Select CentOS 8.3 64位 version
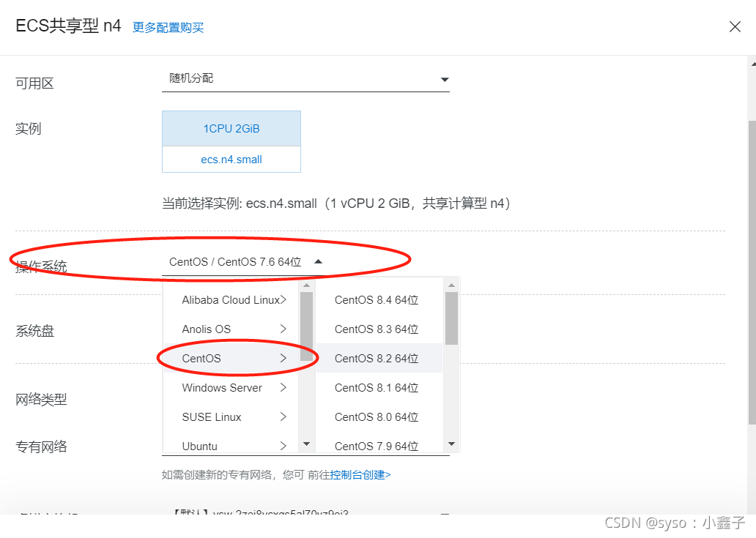Viewport: 756px width, 538px height. [x=379, y=329]
